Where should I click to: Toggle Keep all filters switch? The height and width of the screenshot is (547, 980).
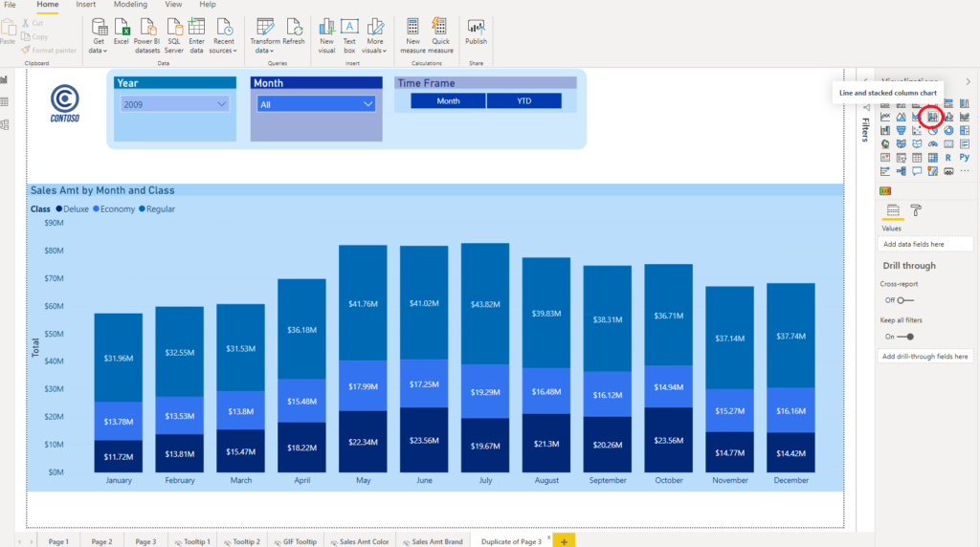(905, 337)
